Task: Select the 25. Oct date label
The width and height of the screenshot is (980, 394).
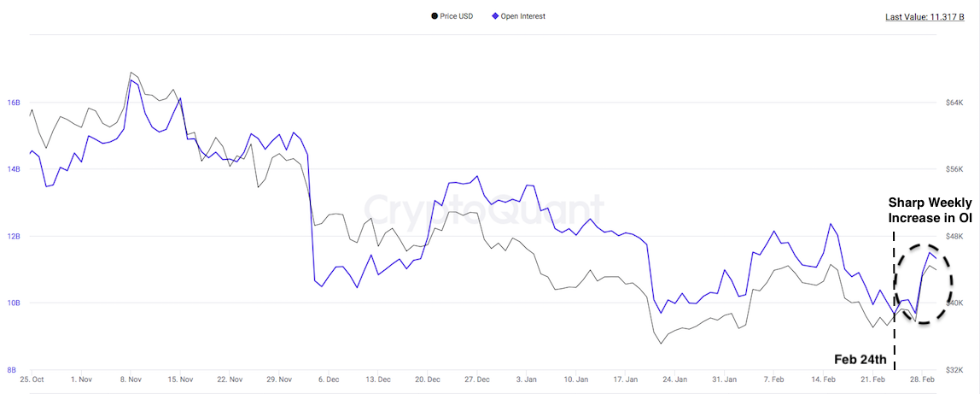Action: 32,379
